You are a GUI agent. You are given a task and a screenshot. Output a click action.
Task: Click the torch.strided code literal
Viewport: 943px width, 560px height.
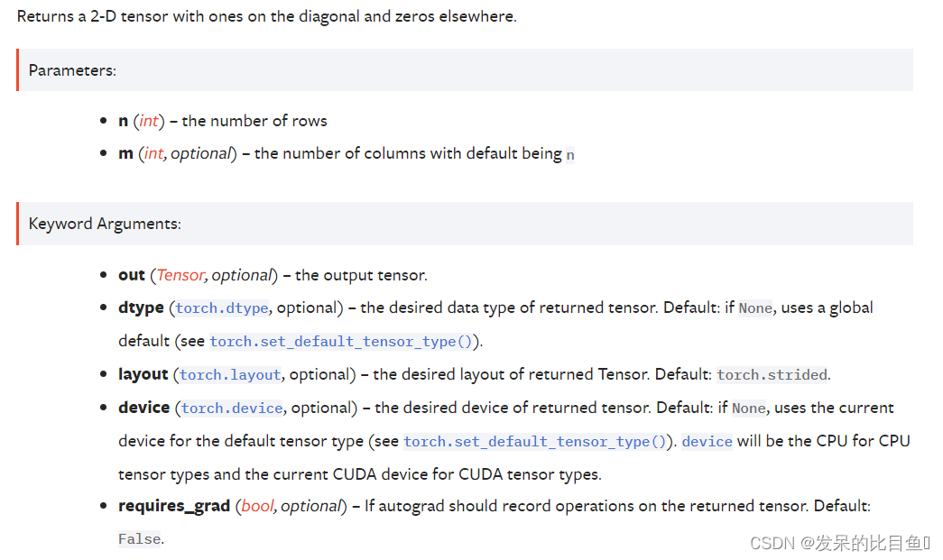point(772,375)
